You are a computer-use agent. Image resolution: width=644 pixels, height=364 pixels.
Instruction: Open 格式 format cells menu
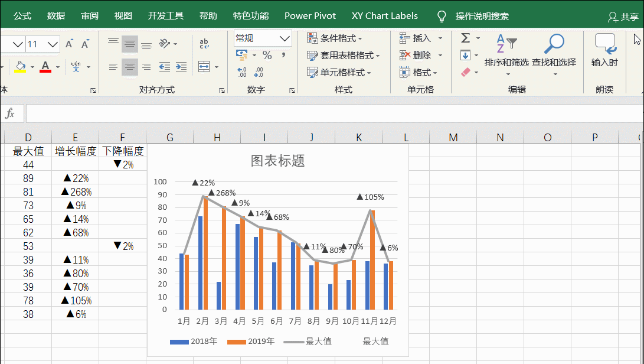[x=418, y=73]
